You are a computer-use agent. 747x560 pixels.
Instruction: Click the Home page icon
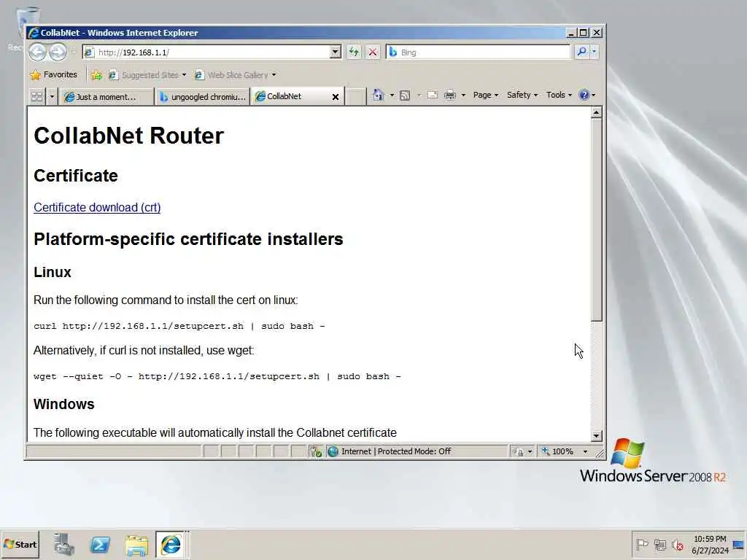[x=379, y=96]
